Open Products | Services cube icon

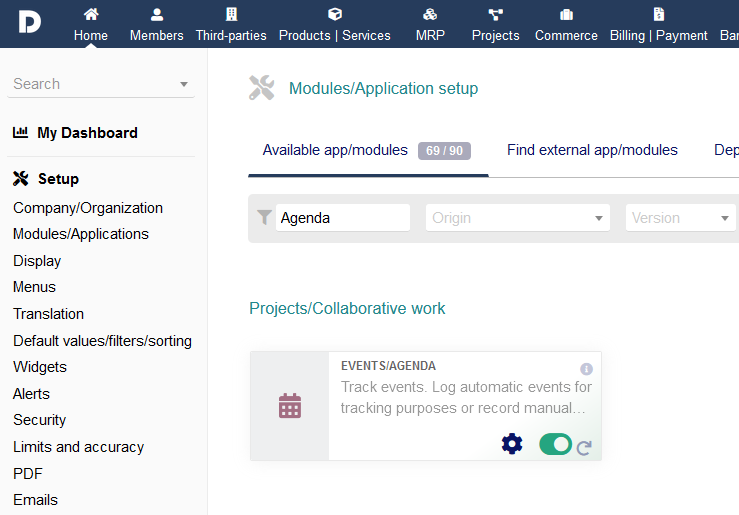[335, 14]
